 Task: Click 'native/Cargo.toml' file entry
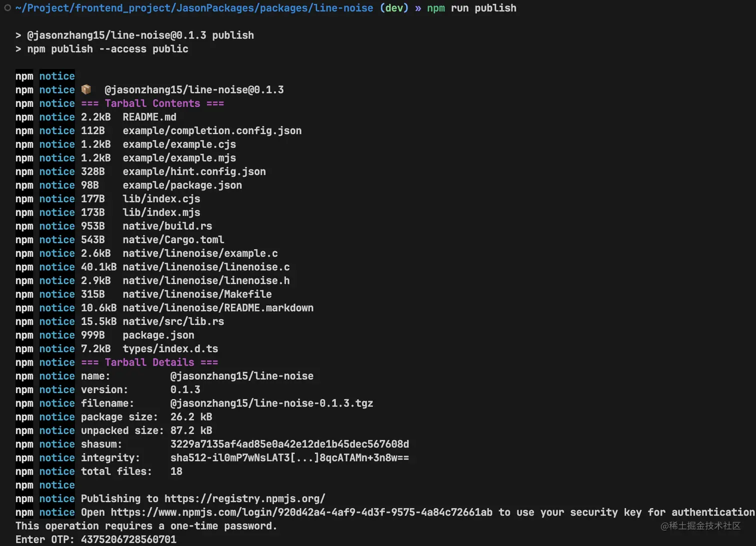pyautogui.click(x=173, y=240)
